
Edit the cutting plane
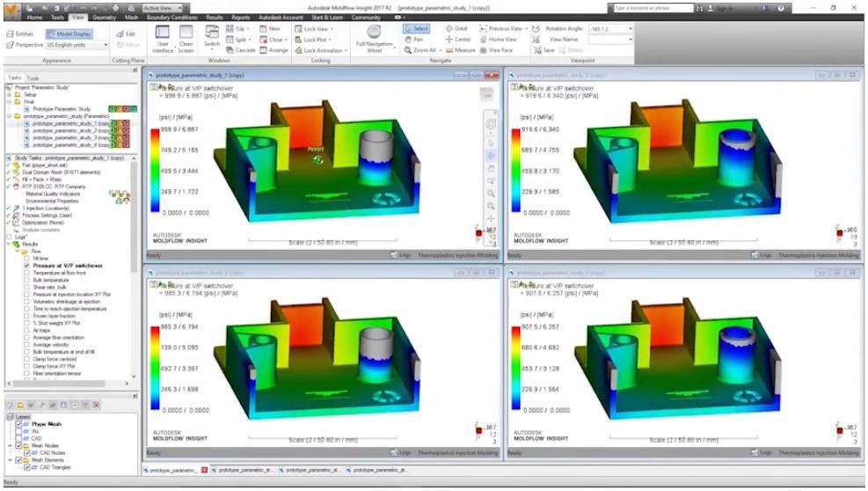click(127, 33)
